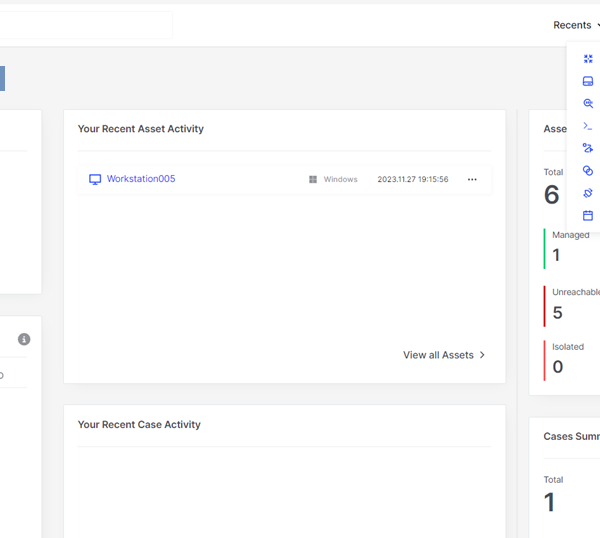Click the Windows logo icon in asset row
Image resolution: width=600 pixels, height=538 pixels.
point(313,179)
